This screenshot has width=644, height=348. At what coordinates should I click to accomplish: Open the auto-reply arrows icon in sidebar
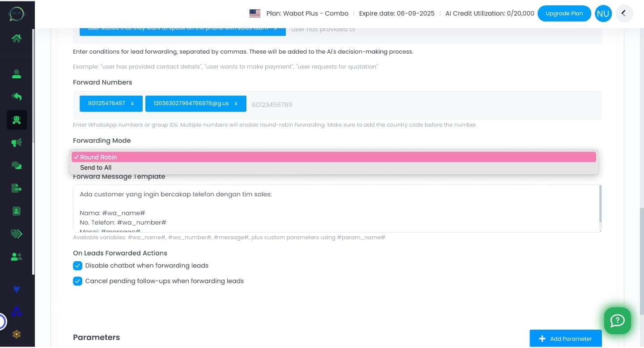click(x=17, y=97)
